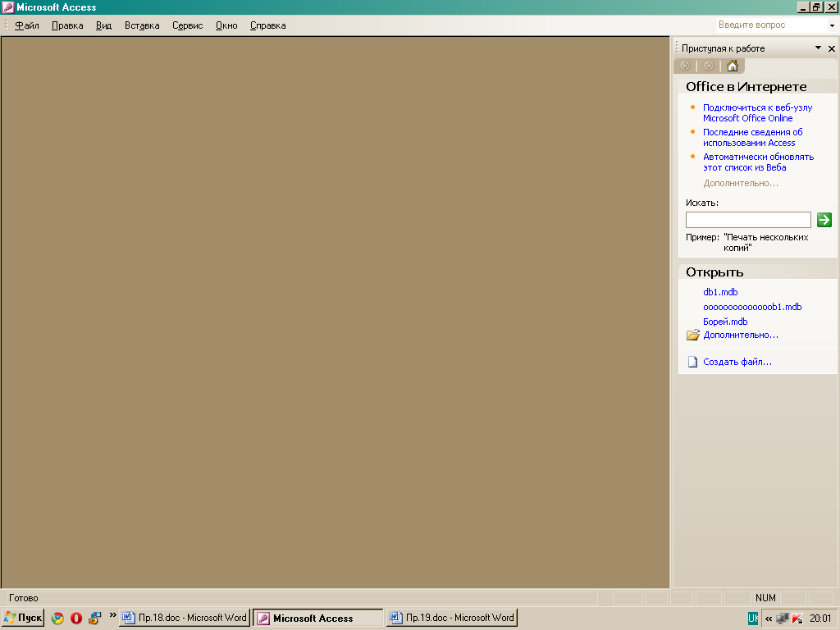This screenshot has width=840, height=630.
Task: Open the Вставка menu
Action: pos(142,25)
